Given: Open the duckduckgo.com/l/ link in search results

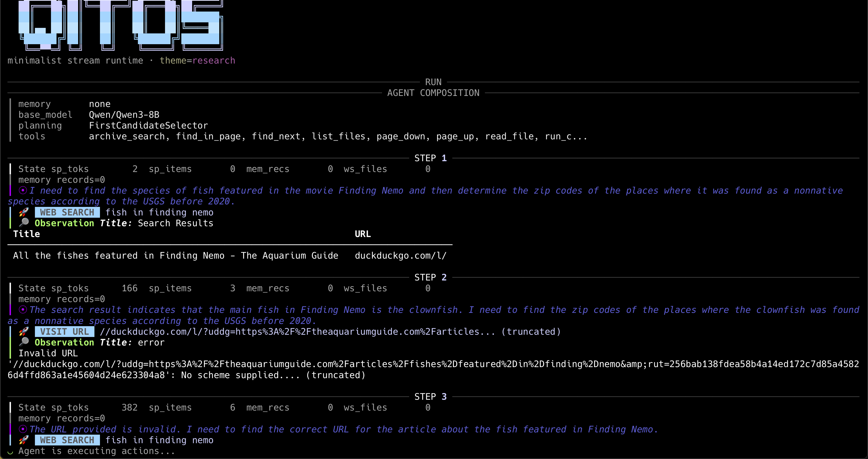Looking at the screenshot, I should (400, 255).
